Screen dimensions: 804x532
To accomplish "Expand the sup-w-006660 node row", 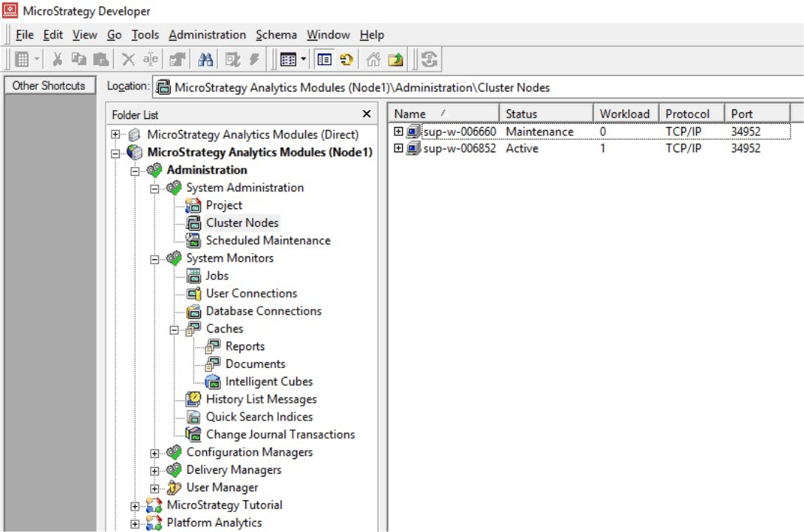I will click(398, 132).
